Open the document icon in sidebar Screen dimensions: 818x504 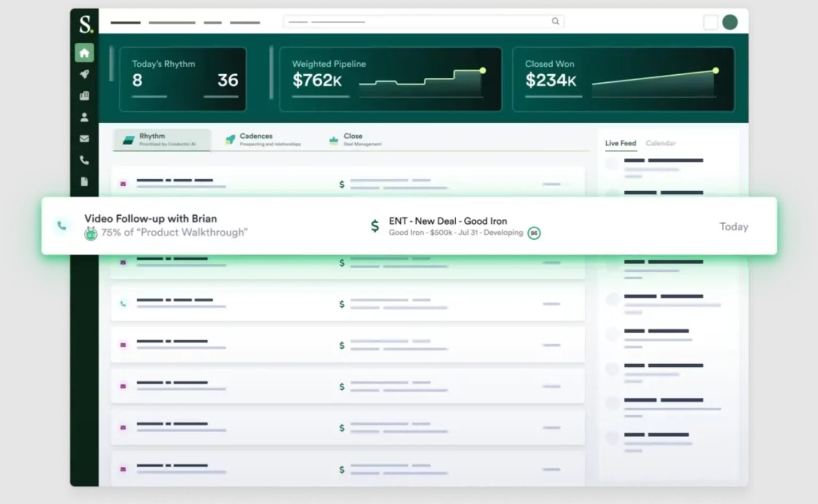tap(84, 182)
